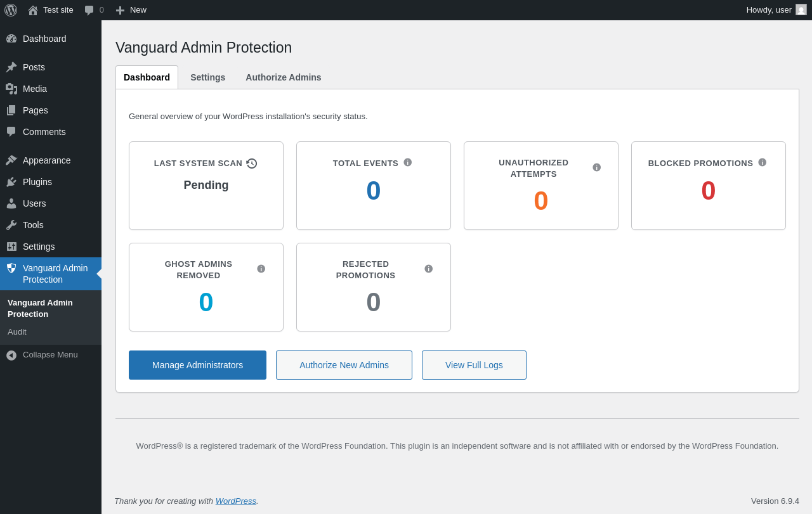Open Posts in the sidebar menu
812x514 pixels.
tap(51, 67)
